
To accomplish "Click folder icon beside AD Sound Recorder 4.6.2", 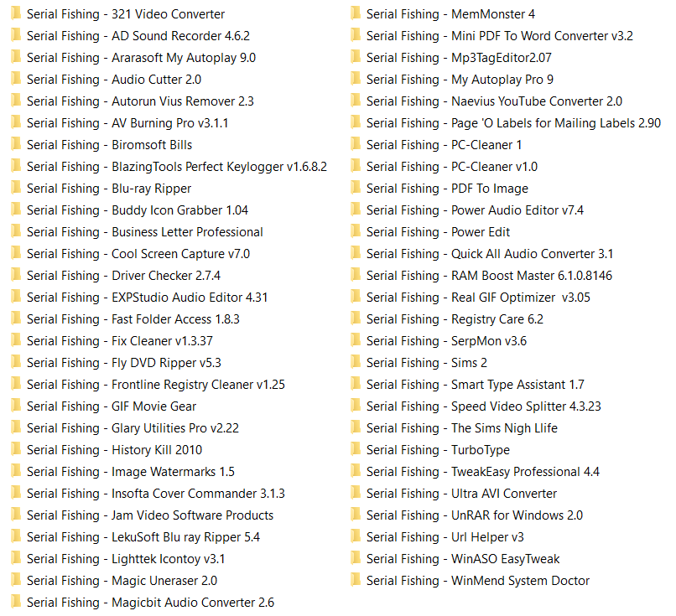I will [16, 35].
